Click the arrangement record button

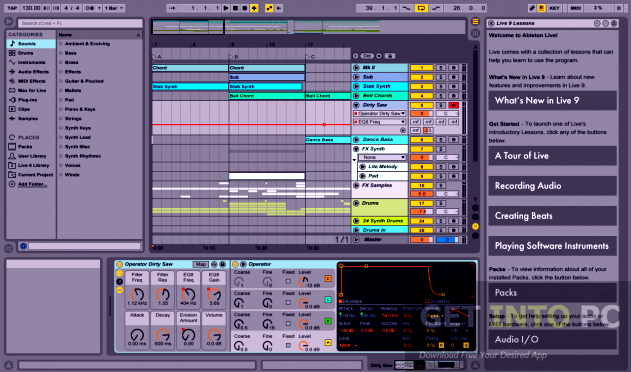point(244,8)
